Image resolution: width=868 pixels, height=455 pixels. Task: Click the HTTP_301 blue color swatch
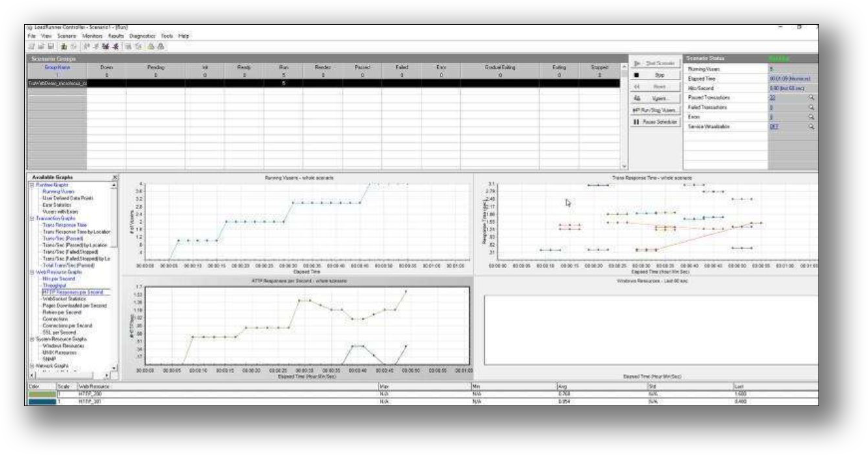tap(43, 402)
